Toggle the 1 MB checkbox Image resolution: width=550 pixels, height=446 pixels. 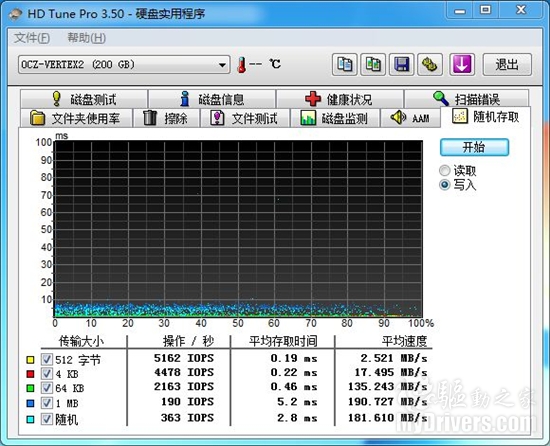tap(47, 403)
